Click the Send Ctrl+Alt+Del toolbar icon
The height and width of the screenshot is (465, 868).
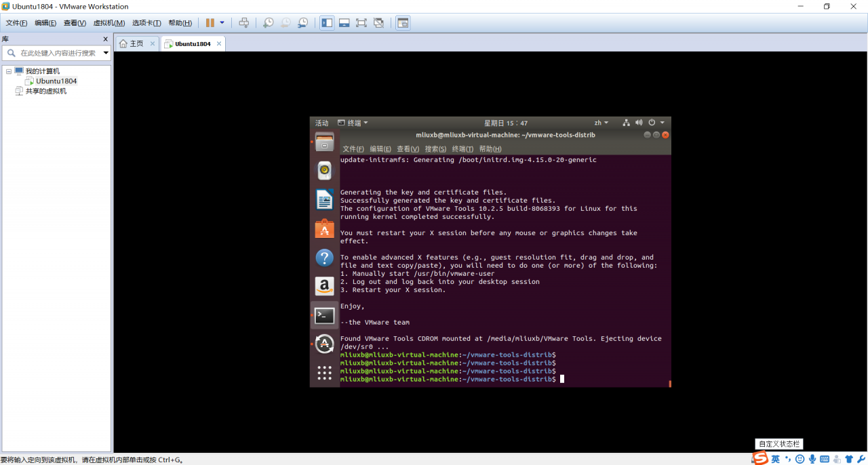coord(244,23)
